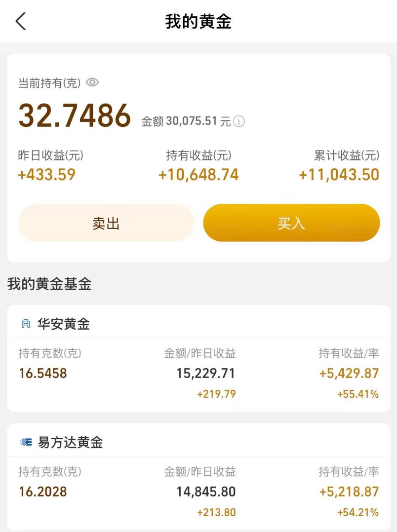
Task: Toggle the eye icon to hide holdings
Action: [92, 82]
